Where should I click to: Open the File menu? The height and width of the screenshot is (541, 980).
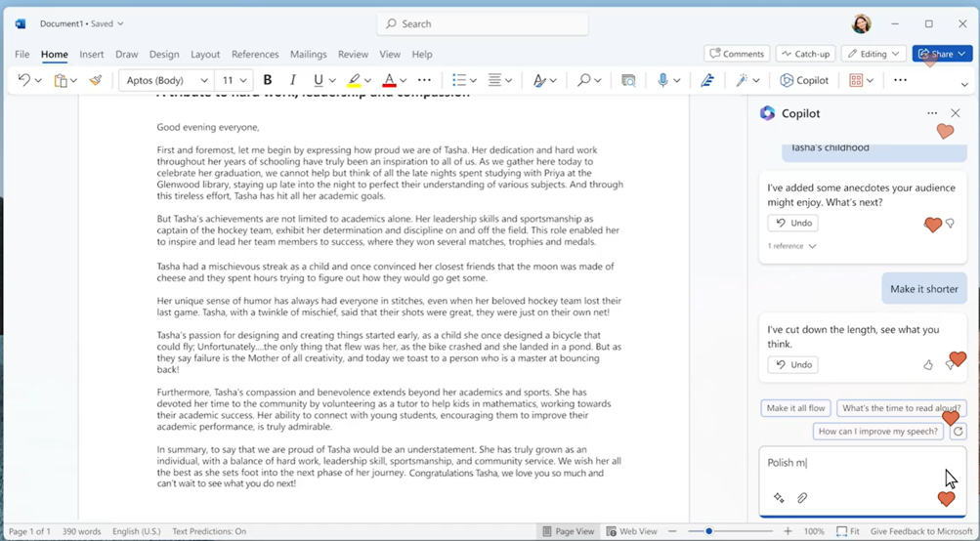(21, 55)
